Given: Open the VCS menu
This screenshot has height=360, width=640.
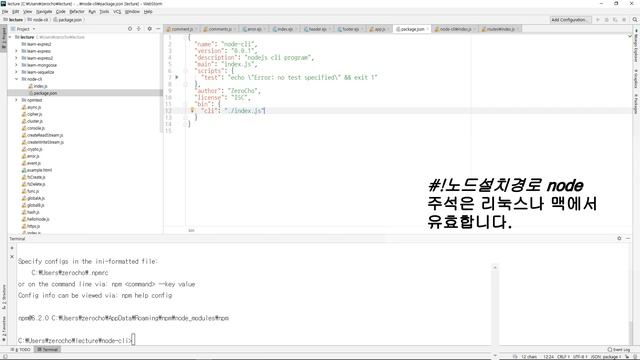Looking at the screenshot, I should tap(117, 11).
